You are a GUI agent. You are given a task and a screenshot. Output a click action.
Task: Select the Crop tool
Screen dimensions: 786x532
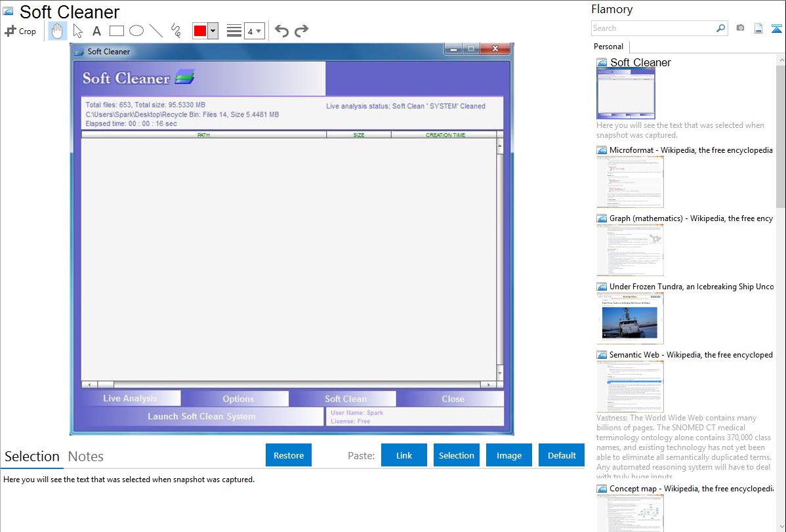[x=20, y=31]
